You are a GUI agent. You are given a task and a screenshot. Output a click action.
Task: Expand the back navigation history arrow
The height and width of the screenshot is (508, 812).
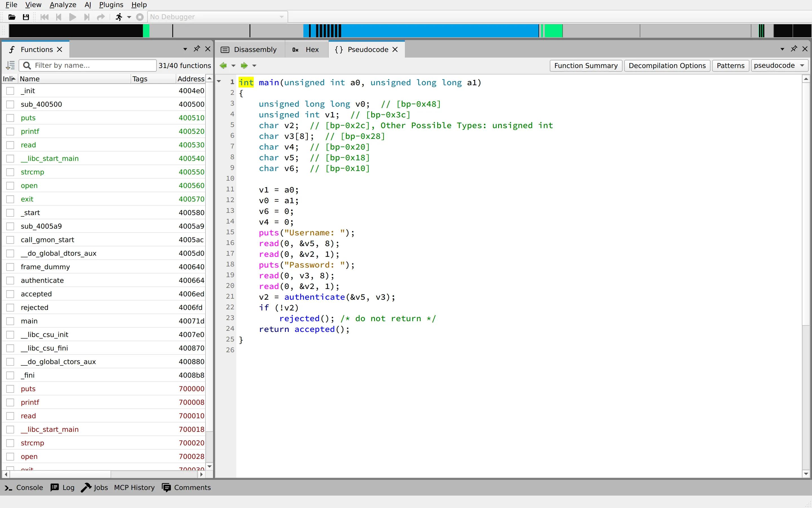click(x=233, y=65)
